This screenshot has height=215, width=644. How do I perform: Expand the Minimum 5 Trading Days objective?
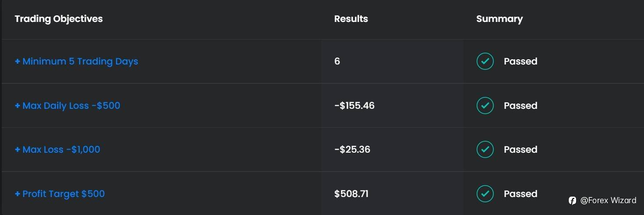76,61
